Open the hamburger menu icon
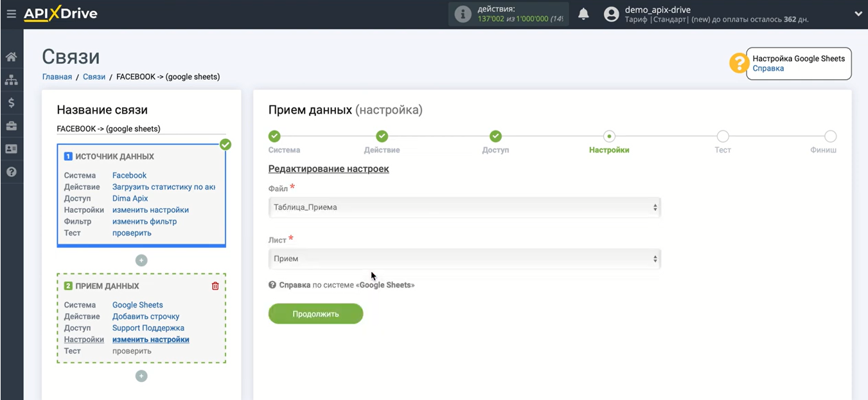 pyautogui.click(x=11, y=14)
